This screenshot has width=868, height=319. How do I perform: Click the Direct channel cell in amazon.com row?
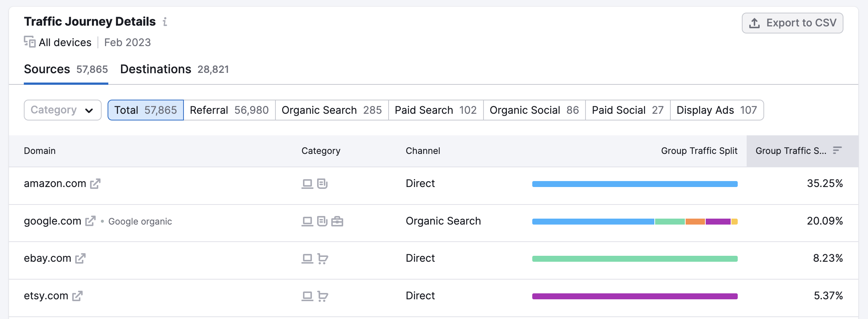420,184
